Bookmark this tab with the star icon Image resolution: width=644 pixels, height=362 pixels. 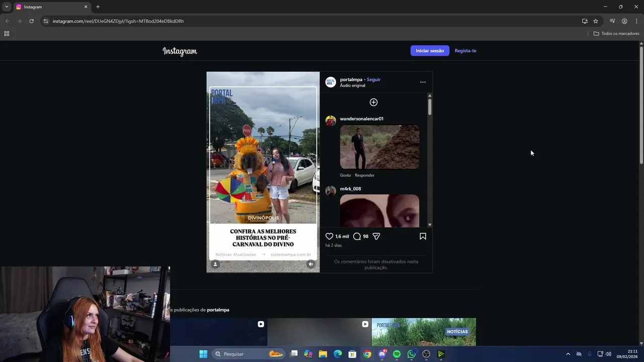(x=596, y=21)
